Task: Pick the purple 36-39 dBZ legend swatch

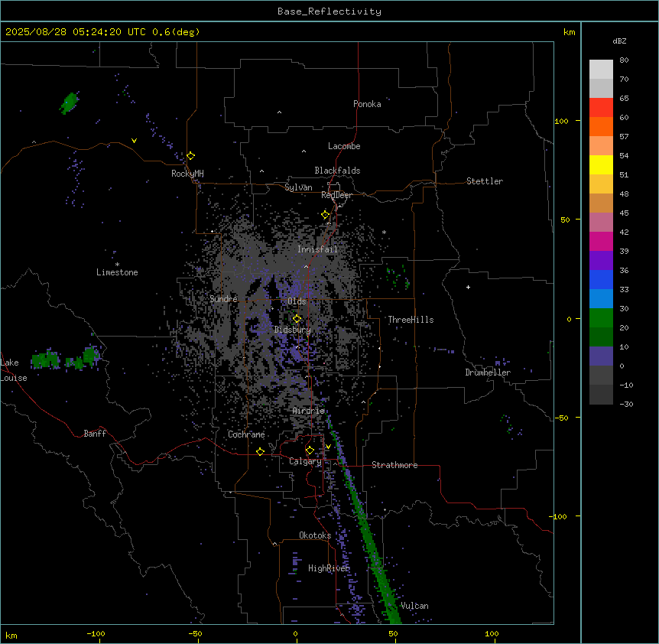Action: 601,261
